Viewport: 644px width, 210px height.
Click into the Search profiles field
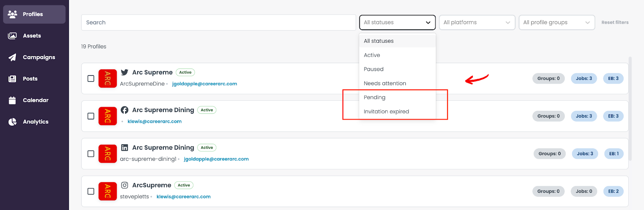tap(219, 23)
